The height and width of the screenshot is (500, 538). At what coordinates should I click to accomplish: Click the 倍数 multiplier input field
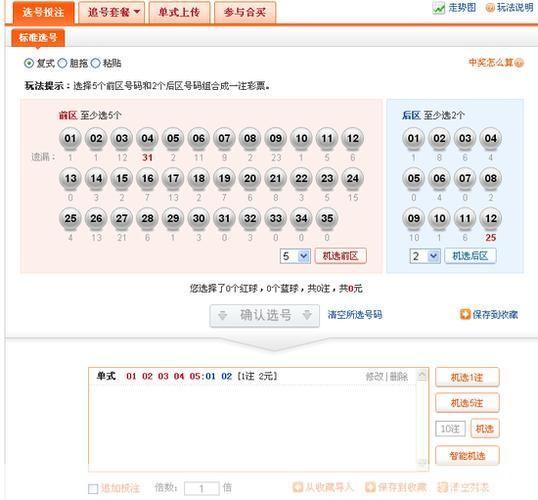pos(201,488)
